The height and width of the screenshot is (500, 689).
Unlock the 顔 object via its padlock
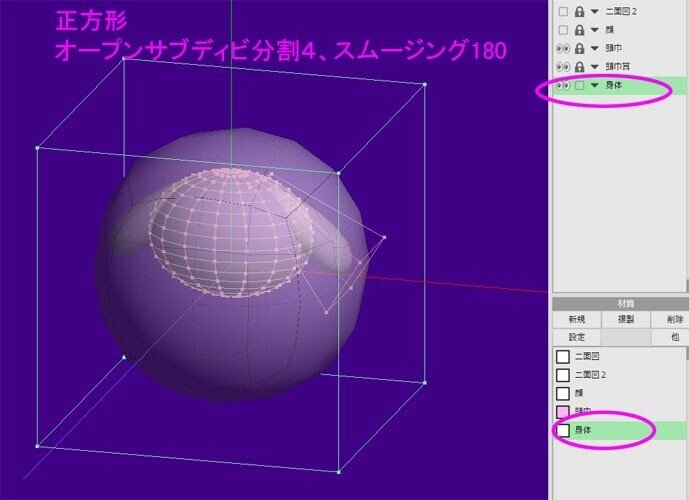580,30
